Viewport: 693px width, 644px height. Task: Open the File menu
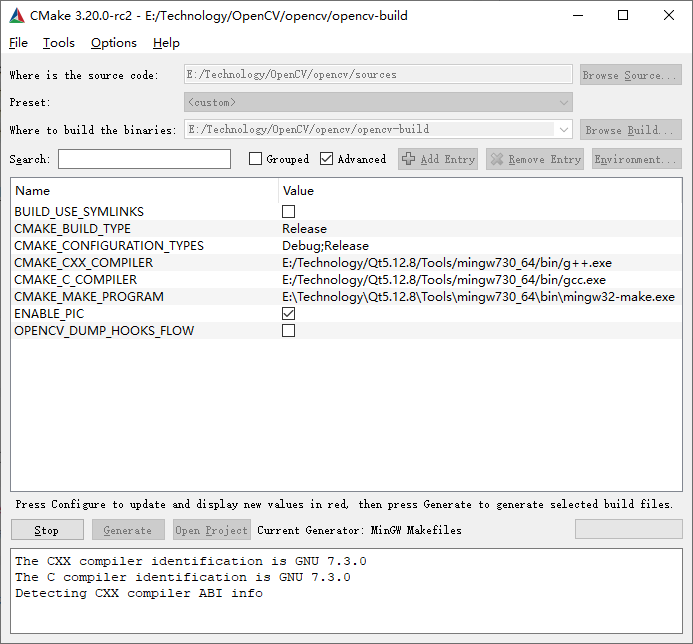19,43
